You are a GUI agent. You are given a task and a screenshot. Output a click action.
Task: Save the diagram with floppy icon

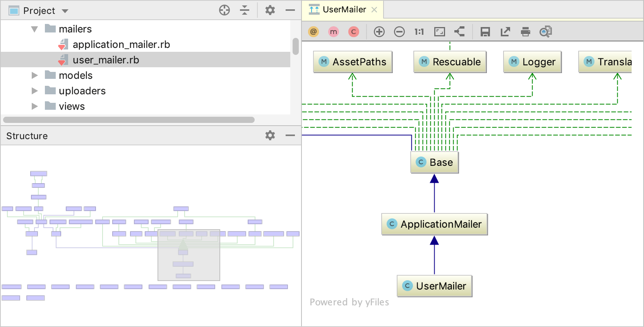485,32
